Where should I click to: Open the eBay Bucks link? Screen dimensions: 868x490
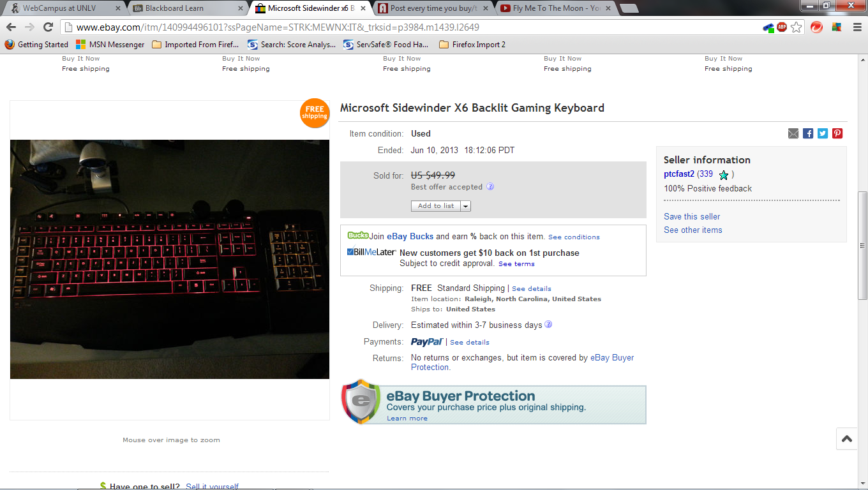coord(410,236)
